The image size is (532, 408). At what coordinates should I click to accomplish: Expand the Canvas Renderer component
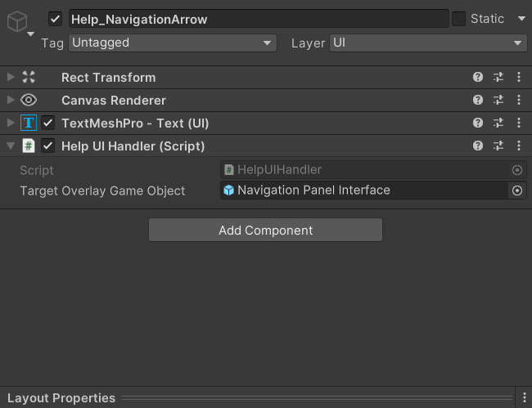[11, 100]
